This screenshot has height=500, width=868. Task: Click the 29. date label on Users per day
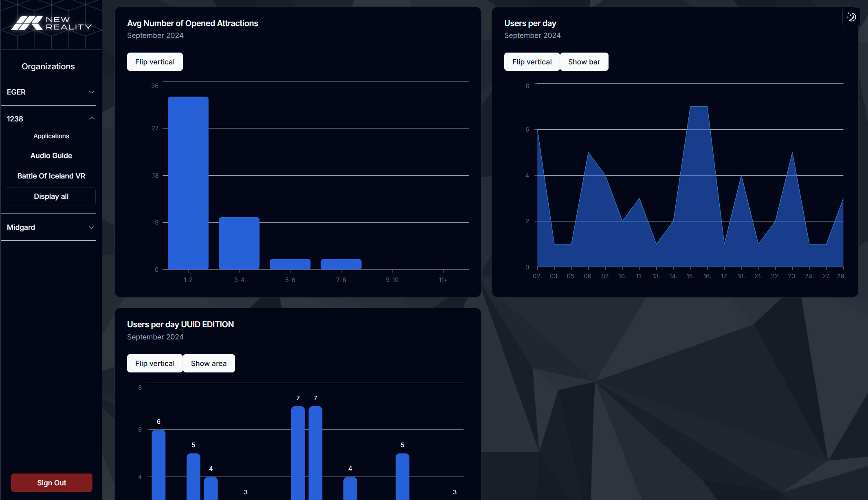(x=841, y=276)
